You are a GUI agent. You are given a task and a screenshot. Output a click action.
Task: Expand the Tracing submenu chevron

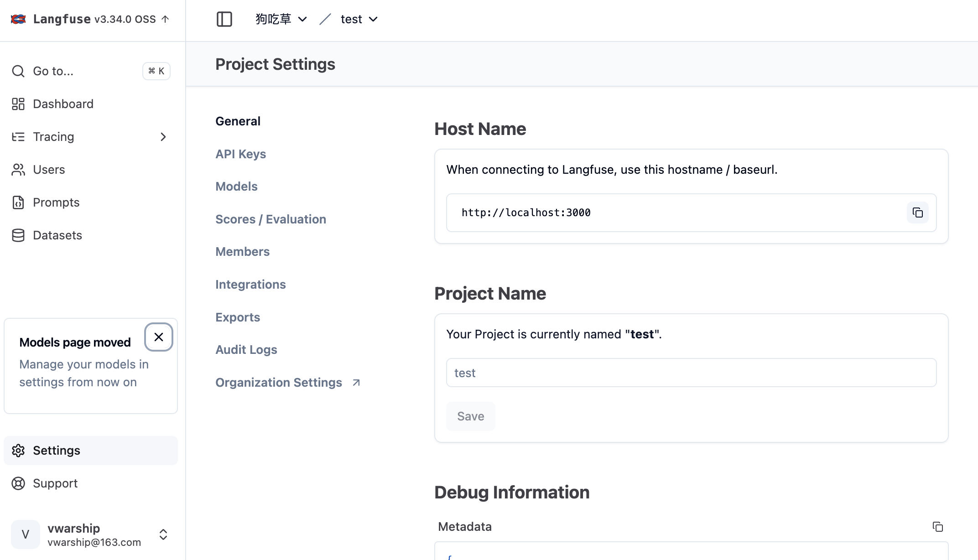163,137
